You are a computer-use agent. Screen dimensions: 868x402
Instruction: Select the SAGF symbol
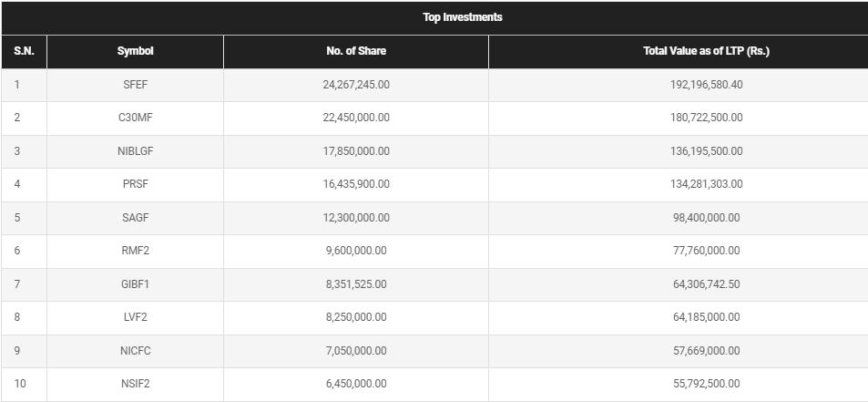point(135,218)
